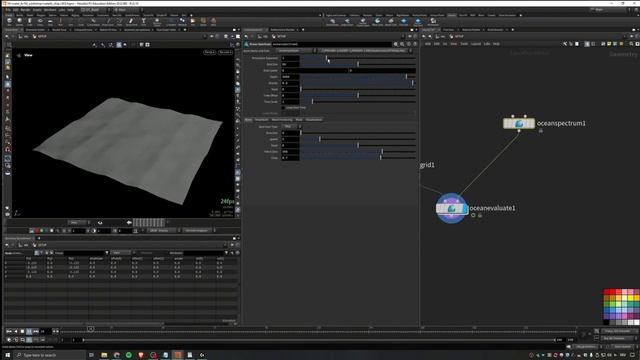Open the Build desktop dropdown
The height and width of the screenshot is (360, 640).
(x=95, y=10)
